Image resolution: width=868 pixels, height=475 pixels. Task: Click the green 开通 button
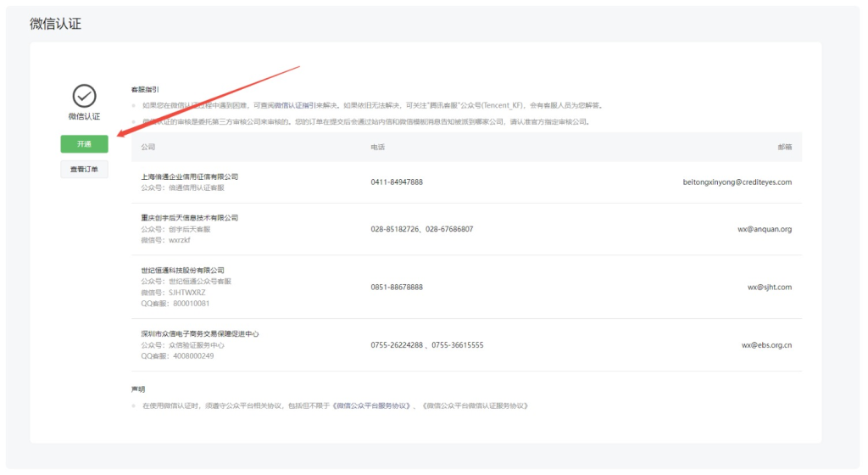84,144
